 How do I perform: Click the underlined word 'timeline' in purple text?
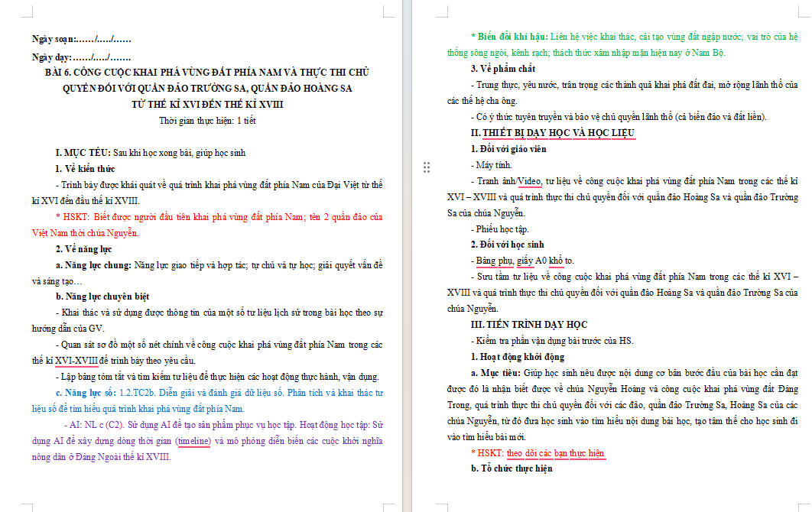pos(193,441)
